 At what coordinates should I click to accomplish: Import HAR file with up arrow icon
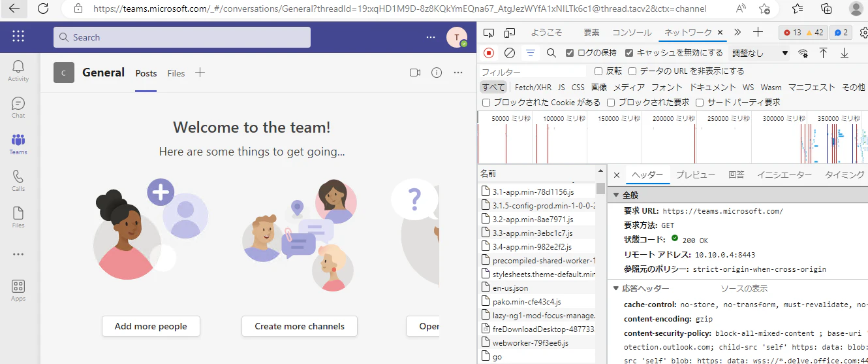(824, 53)
